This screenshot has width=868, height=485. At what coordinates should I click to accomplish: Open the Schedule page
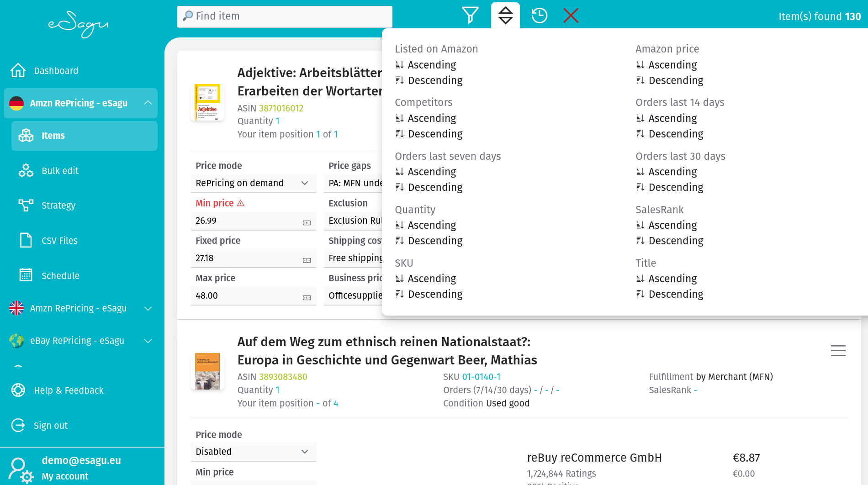pyautogui.click(x=60, y=276)
